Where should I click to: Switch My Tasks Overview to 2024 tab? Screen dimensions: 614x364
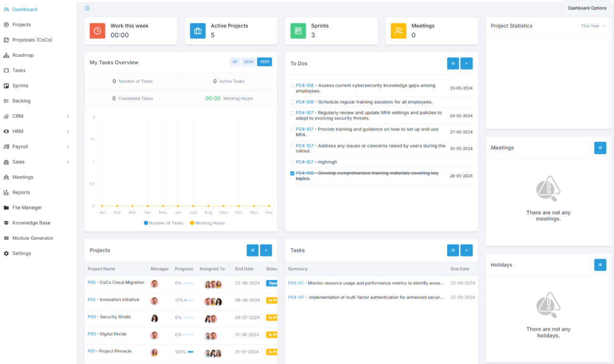[248, 62]
